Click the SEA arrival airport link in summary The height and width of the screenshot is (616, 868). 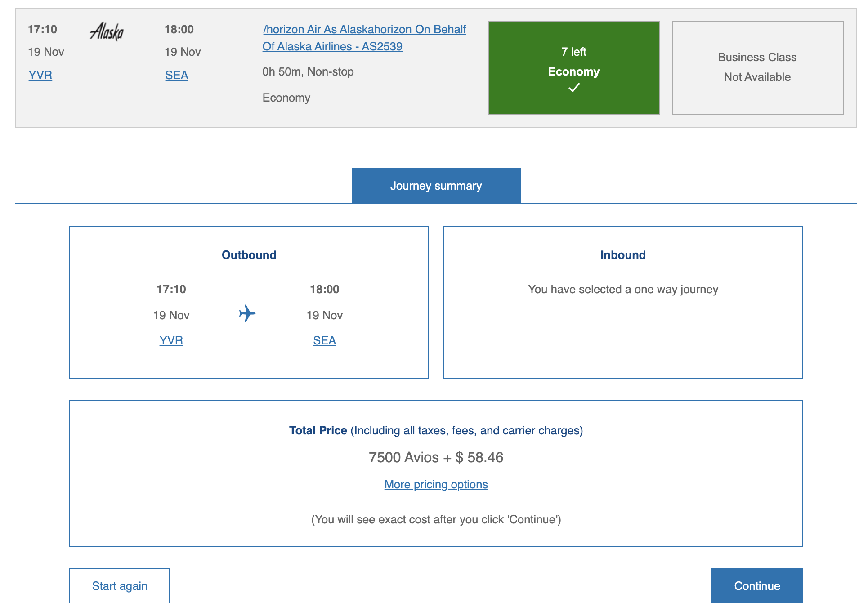click(325, 340)
